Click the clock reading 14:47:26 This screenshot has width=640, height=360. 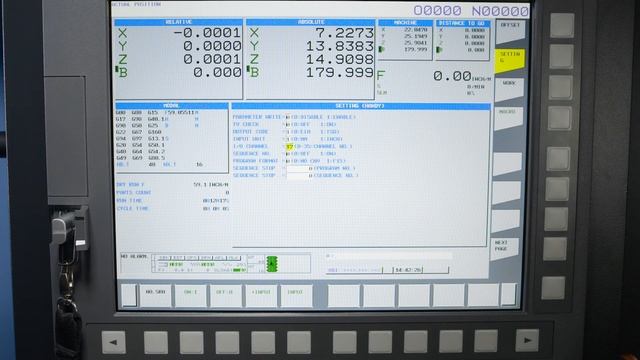(x=408, y=270)
